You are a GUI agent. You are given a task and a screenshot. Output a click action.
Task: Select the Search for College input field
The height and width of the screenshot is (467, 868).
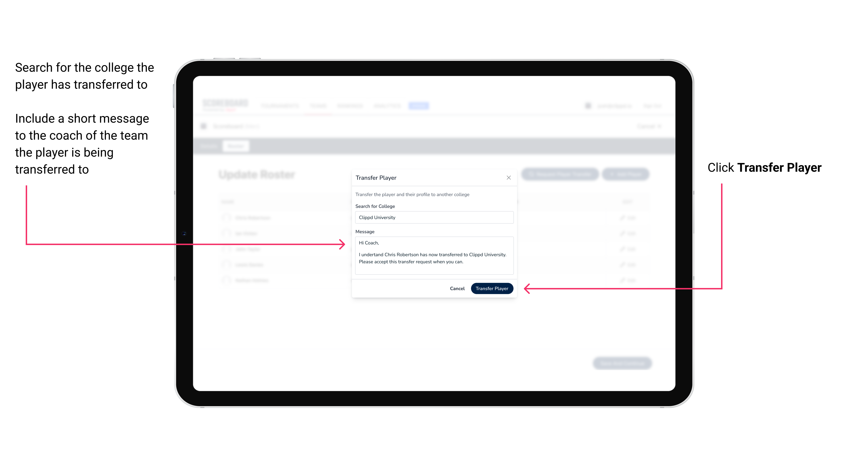point(432,217)
